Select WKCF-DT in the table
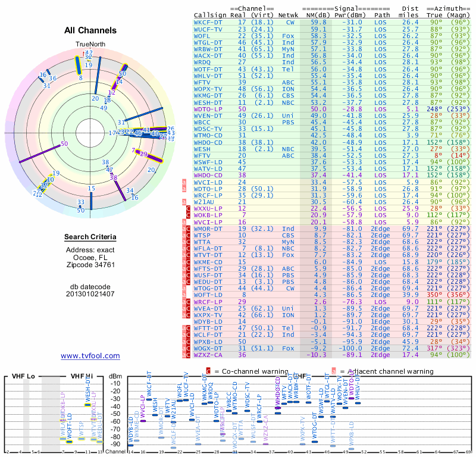Viewport: 476px width, 457px height. [x=208, y=23]
